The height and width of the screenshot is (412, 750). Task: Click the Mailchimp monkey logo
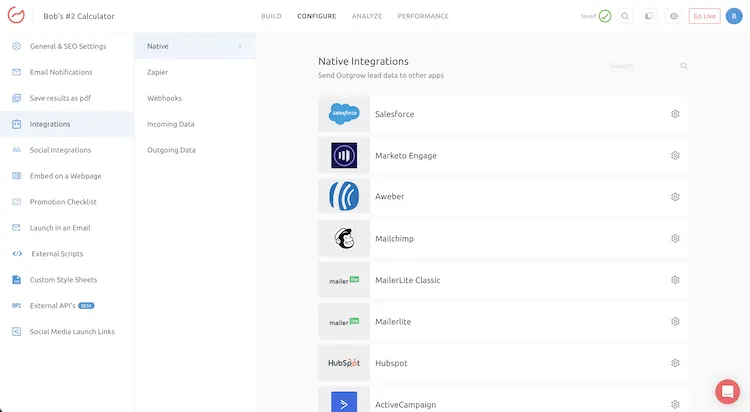[x=344, y=238]
